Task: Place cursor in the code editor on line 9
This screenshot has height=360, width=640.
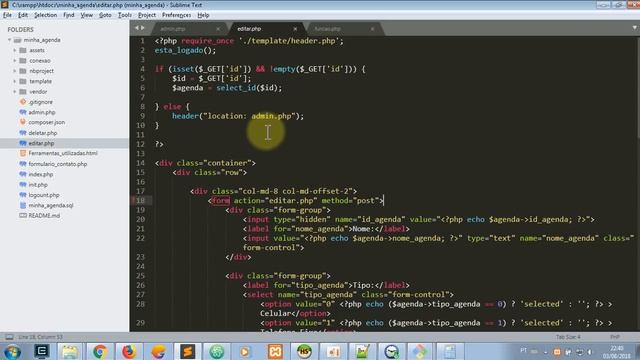Action: [x=238, y=116]
